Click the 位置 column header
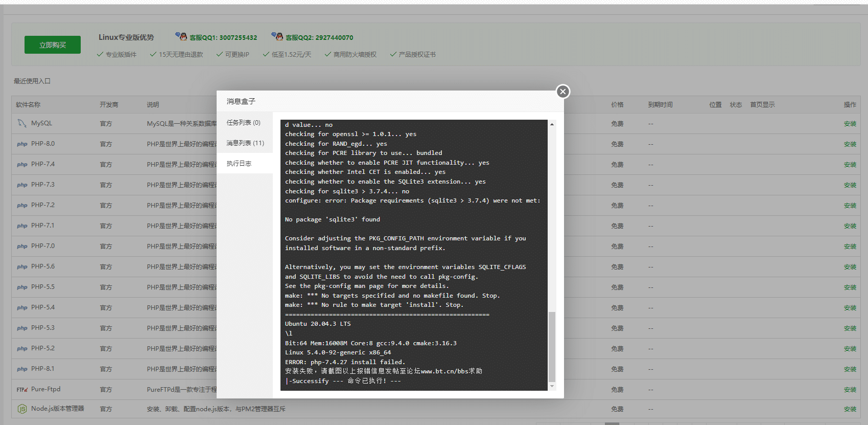This screenshot has height=425, width=868. [x=715, y=105]
